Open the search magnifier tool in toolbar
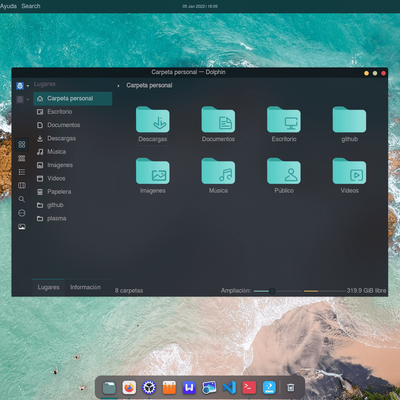The width and height of the screenshot is (400, 400). point(22,199)
